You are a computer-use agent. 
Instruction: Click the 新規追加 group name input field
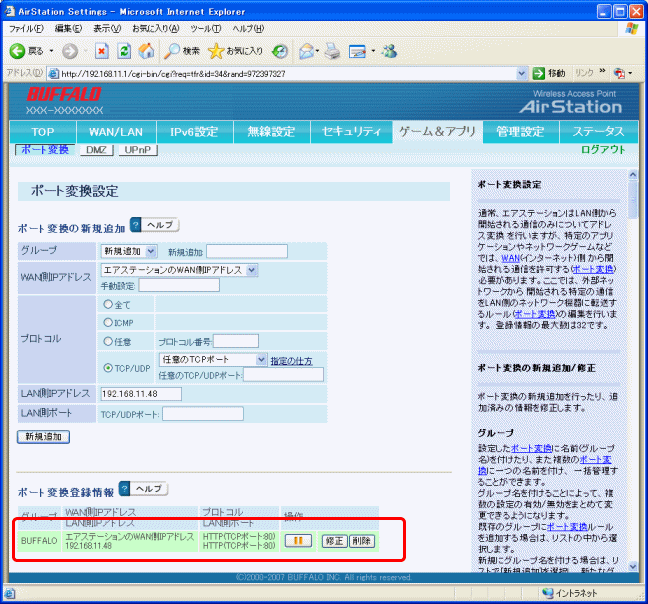tap(247, 251)
